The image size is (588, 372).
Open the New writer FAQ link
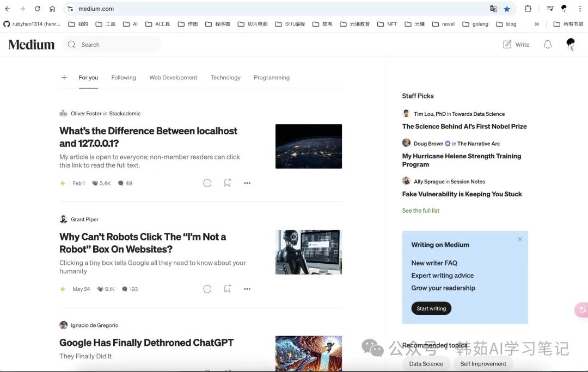pos(434,263)
